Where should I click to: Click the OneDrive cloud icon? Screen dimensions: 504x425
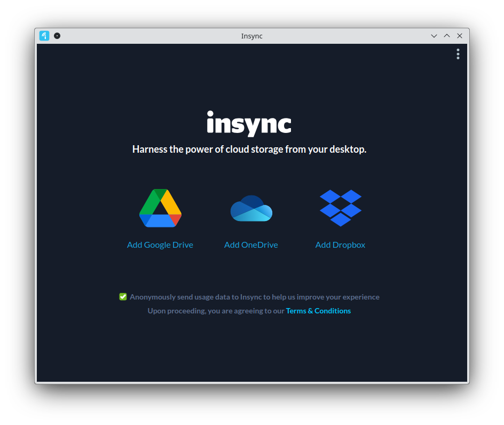251,208
